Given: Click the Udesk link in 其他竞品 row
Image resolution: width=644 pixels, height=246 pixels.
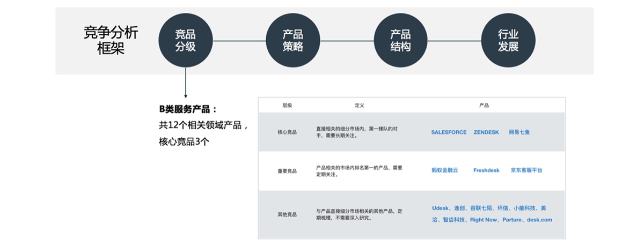Looking at the screenshot, I should (x=441, y=208).
